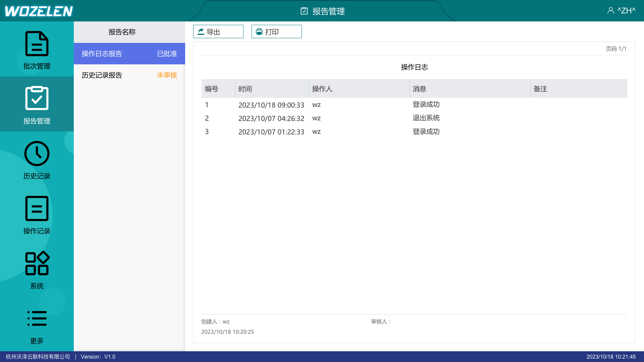Open 历史记录 clock icon
Screen dimensions: 644x362
tap(37, 154)
